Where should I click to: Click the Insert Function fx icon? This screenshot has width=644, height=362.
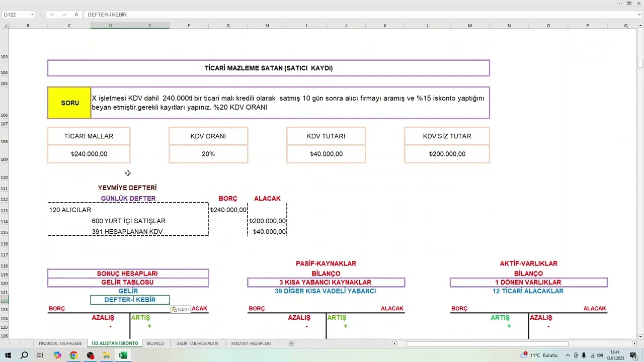(76, 15)
